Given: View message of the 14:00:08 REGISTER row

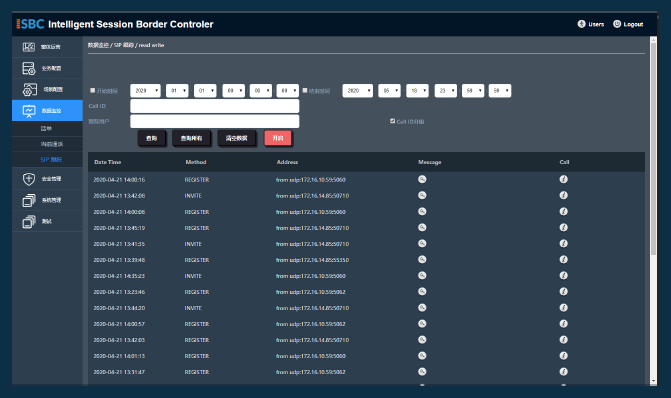Looking at the screenshot, I should 422,211.
